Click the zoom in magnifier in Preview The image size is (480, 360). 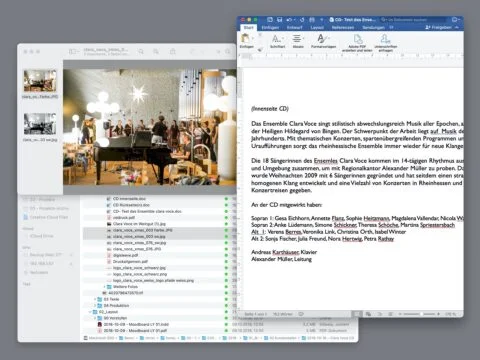tap(156, 52)
